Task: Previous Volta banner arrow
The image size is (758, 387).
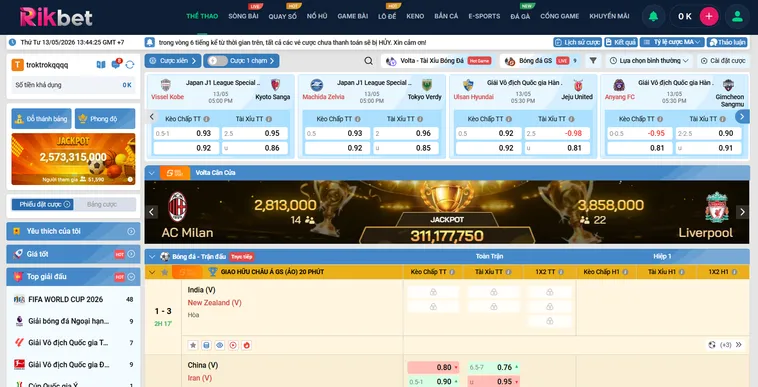Action: [x=152, y=212]
